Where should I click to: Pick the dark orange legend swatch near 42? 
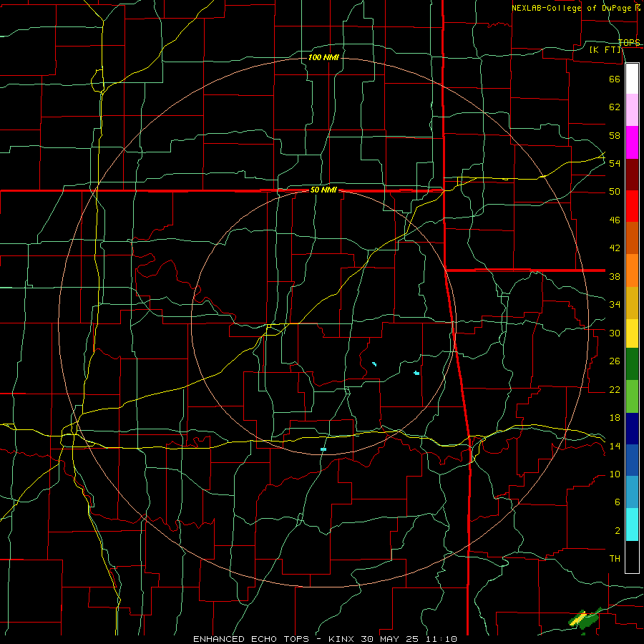click(632, 238)
